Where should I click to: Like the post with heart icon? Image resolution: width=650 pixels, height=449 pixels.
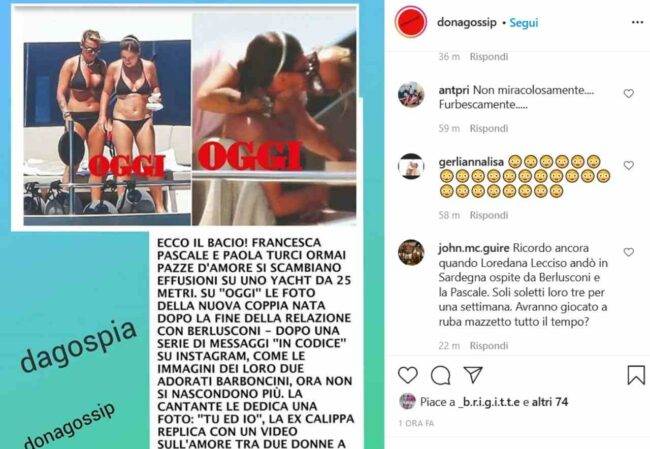click(408, 375)
